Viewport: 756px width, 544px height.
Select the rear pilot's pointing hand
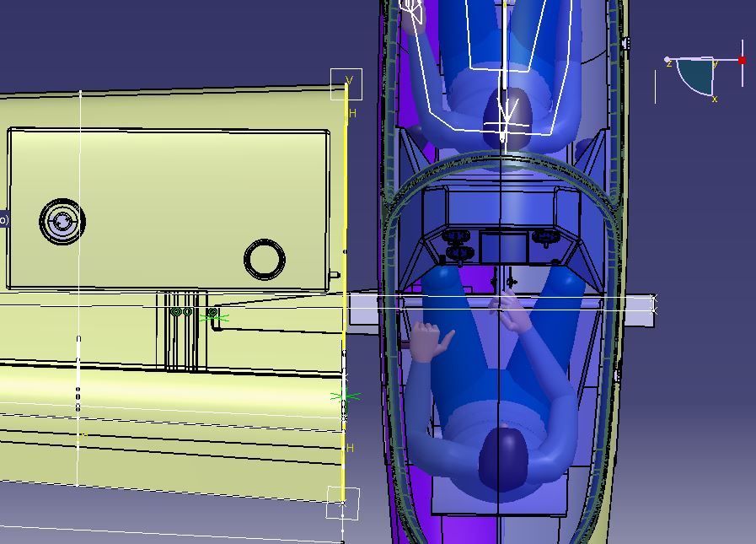[x=430, y=340]
